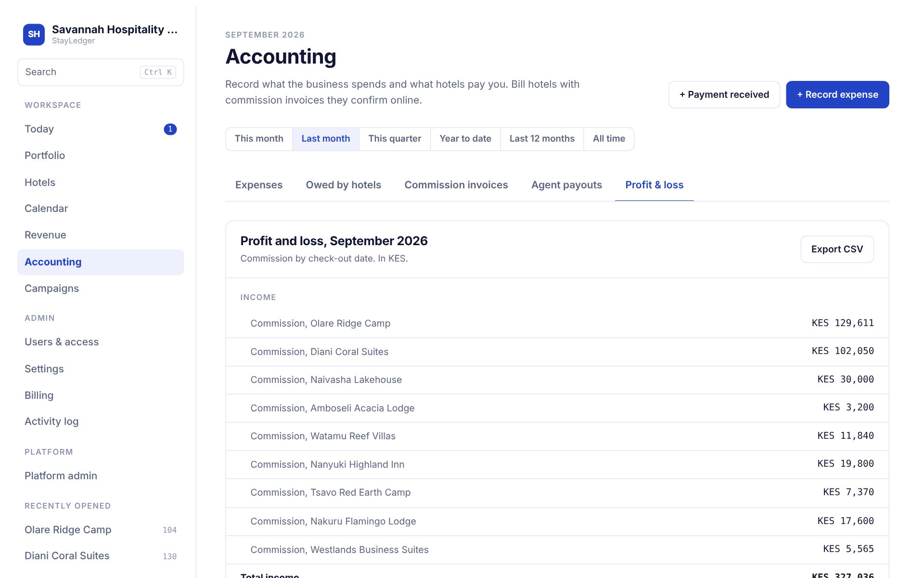Click the Record expense button
Viewport: 924px width, 578px height.
coord(837,95)
